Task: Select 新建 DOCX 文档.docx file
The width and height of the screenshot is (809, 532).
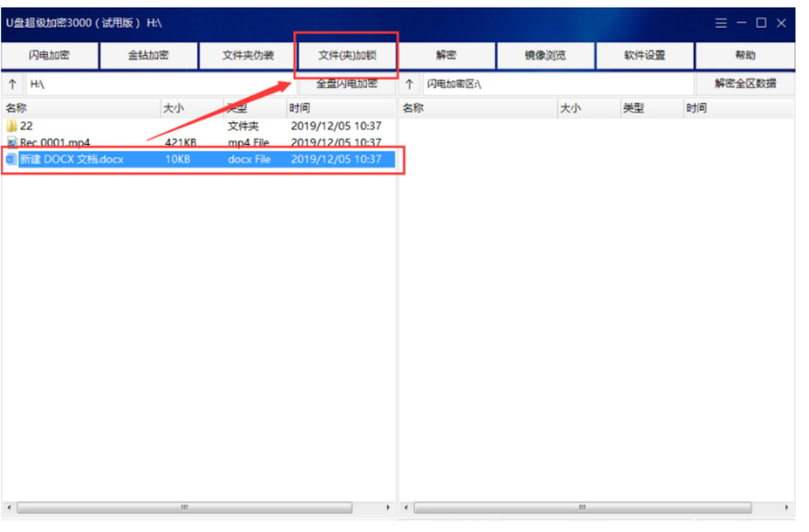Action: pyautogui.click(x=72, y=159)
